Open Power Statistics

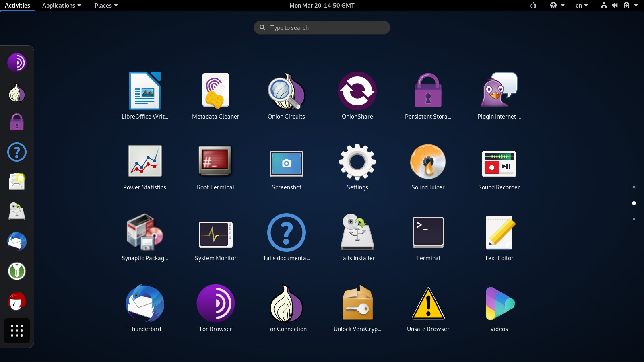[145, 167]
